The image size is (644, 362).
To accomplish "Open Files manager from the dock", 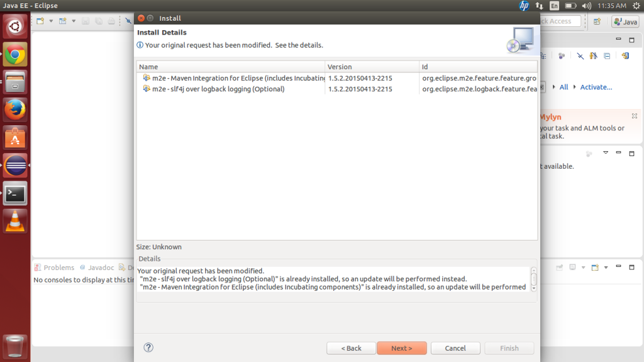I will (15, 82).
